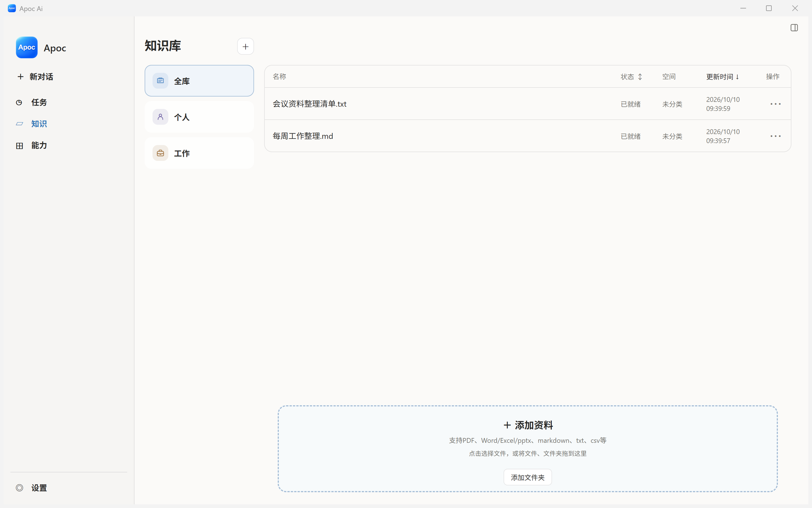Click the gear icon beside 设置
Viewport: 812px width, 508px height.
pos(19,488)
